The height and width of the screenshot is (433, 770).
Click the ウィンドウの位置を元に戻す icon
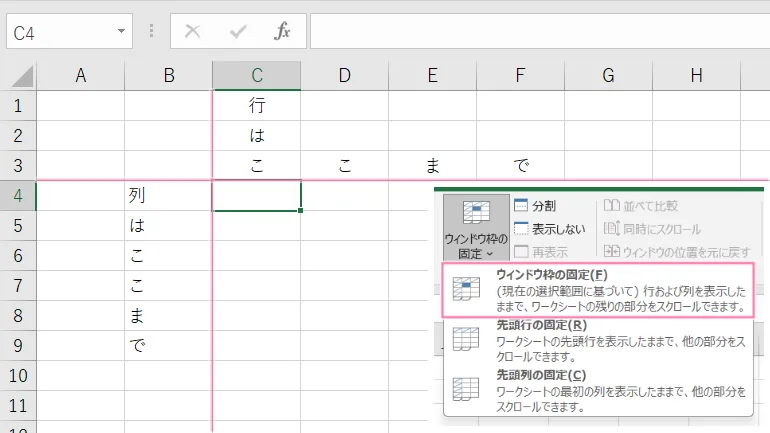click(x=611, y=251)
